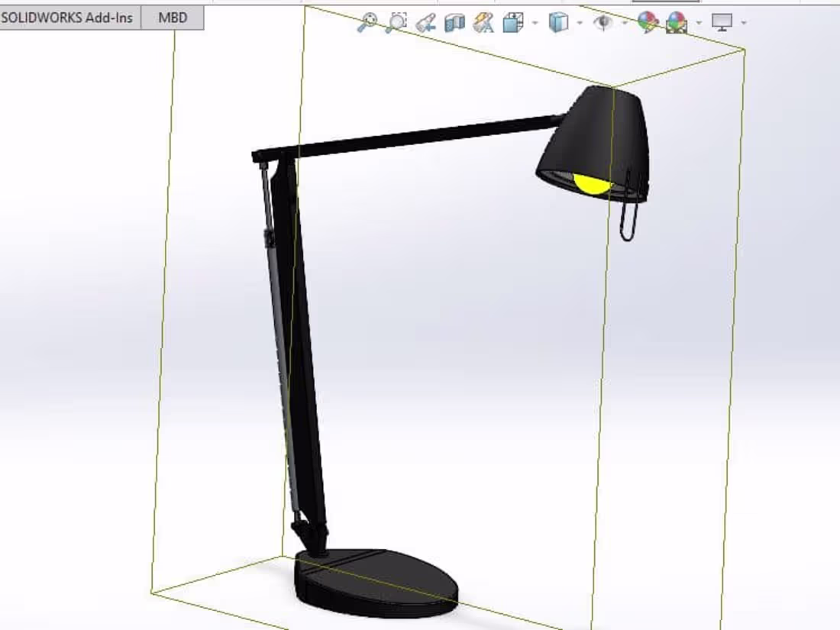Expand the Display Style dropdown

coord(578,23)
